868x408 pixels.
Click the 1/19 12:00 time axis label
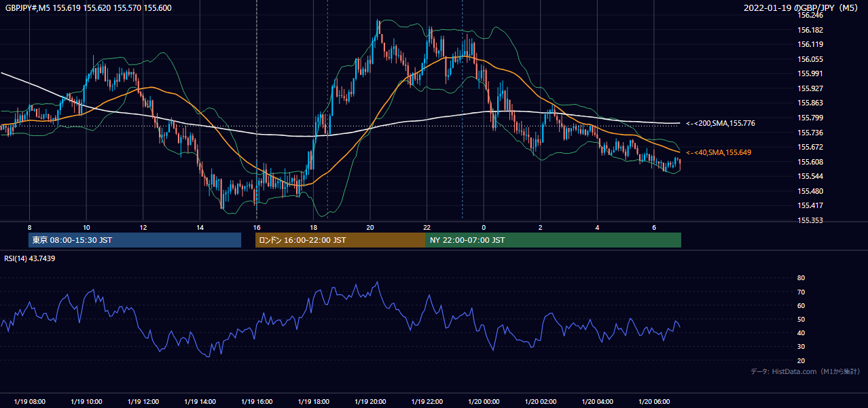point(143,402)
